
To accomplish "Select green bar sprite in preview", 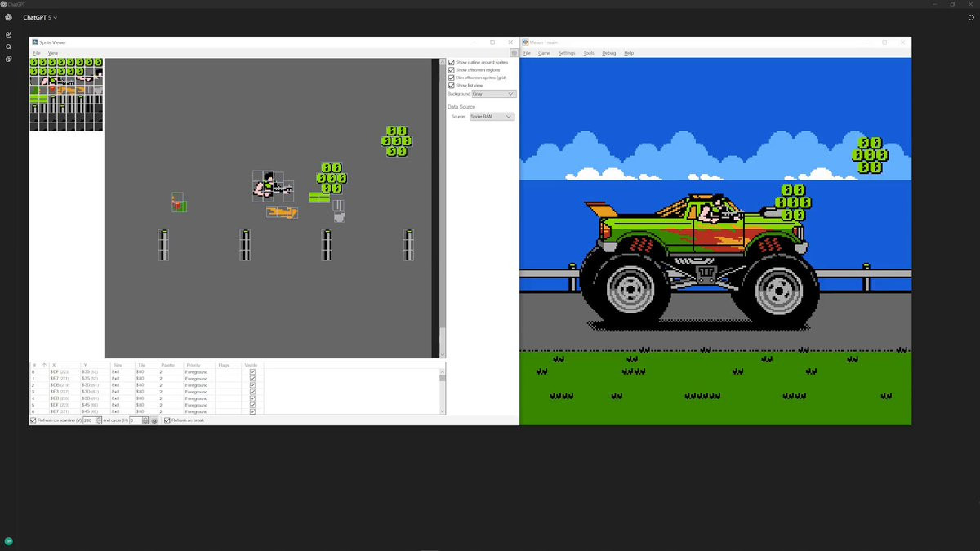I will pyautogui.click(x=318, y=197).
